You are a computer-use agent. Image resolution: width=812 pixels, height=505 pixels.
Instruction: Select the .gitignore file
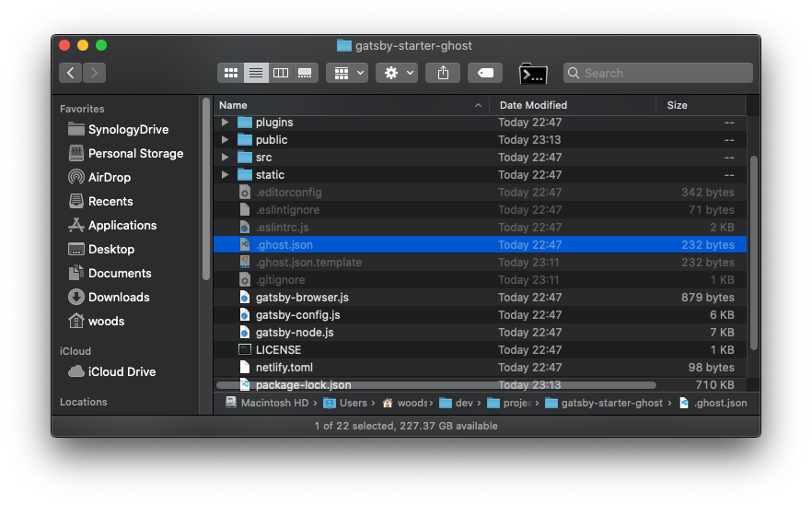pos(480,280)
